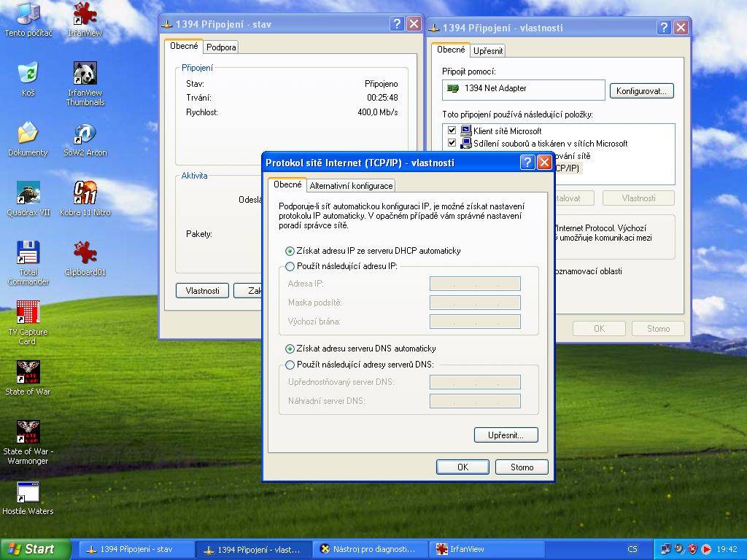This screenshot has height=560, width=747.
Task: Click the Maska podsítě input field
Action: tap(475, 303)
